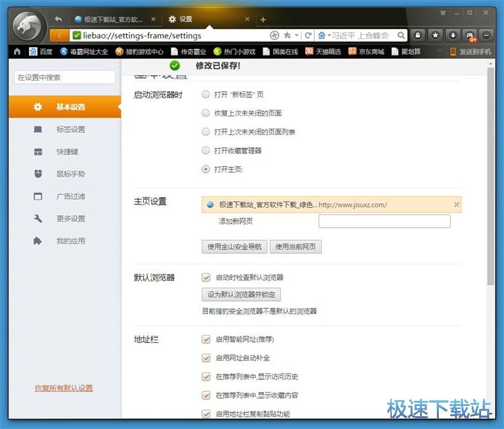The width and height of the screenshot is (504, 429).
Task: Remove the jisuxz.com homepage entry
Action: [x=456, y=204]
